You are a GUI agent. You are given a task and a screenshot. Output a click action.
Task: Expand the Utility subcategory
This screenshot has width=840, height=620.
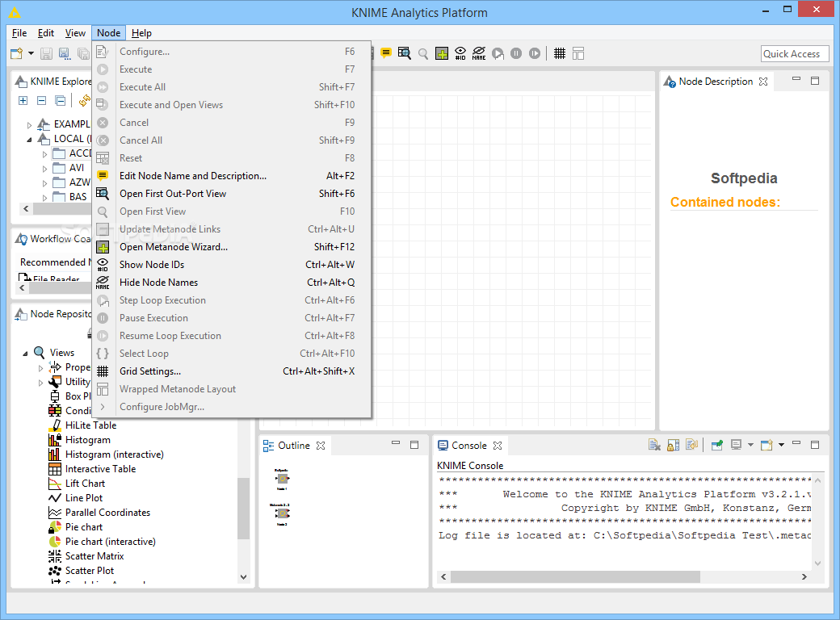(x=40, y=383)
